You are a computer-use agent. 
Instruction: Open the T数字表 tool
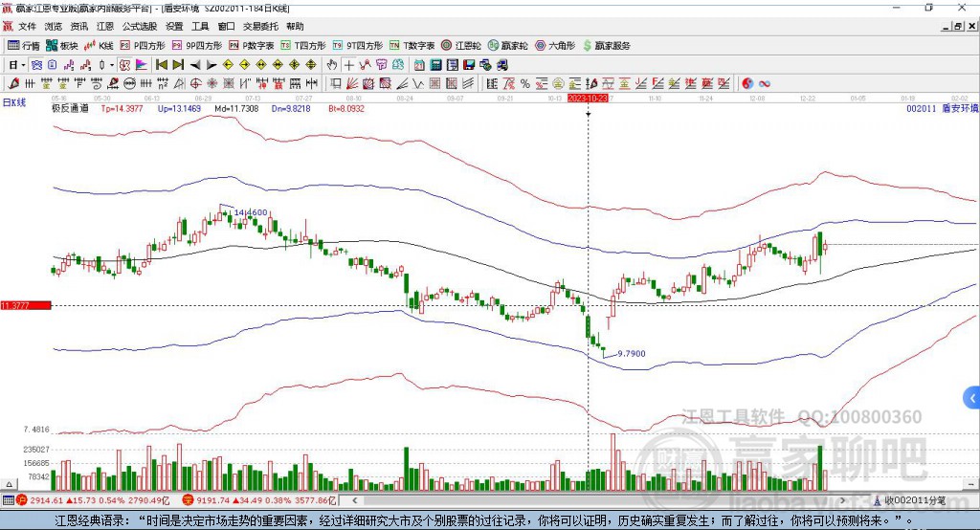[x=412, y=46]
